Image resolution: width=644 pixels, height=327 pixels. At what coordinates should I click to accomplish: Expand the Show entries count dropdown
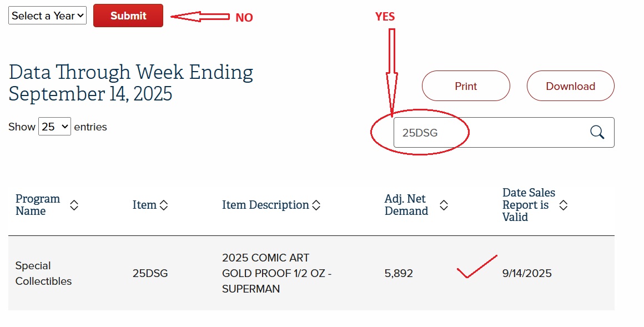[54, 127]
